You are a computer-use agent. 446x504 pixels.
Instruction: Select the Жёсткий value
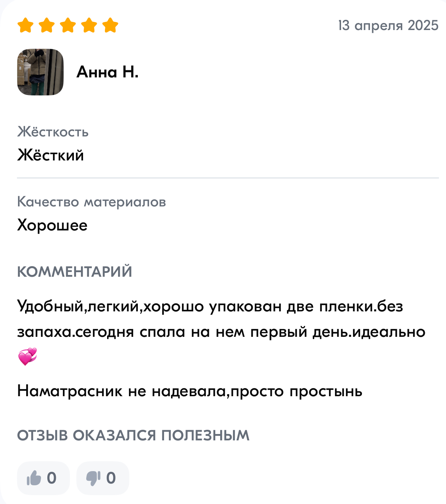point(51,155)
